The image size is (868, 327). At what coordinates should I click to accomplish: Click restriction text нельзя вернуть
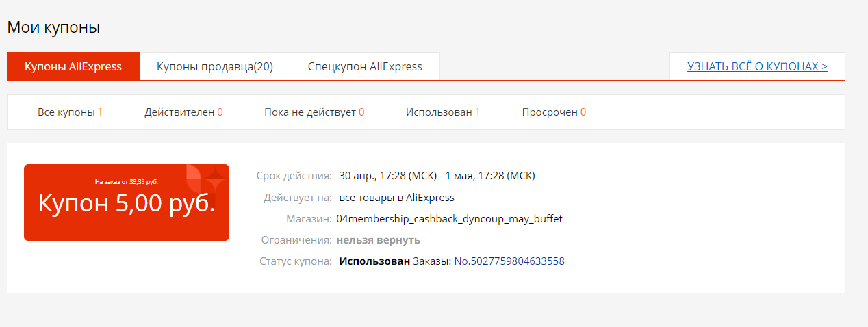[379, 240]
